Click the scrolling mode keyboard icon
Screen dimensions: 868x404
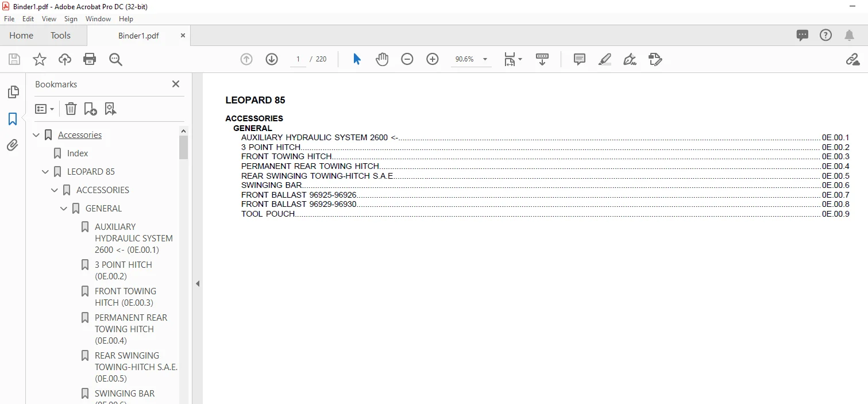point(542,59)
